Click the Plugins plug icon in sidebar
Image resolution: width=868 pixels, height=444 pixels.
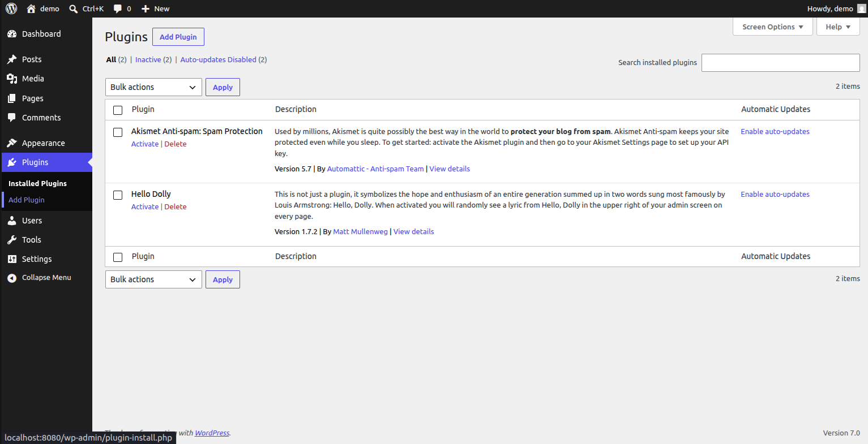click(x=12, y=162)
